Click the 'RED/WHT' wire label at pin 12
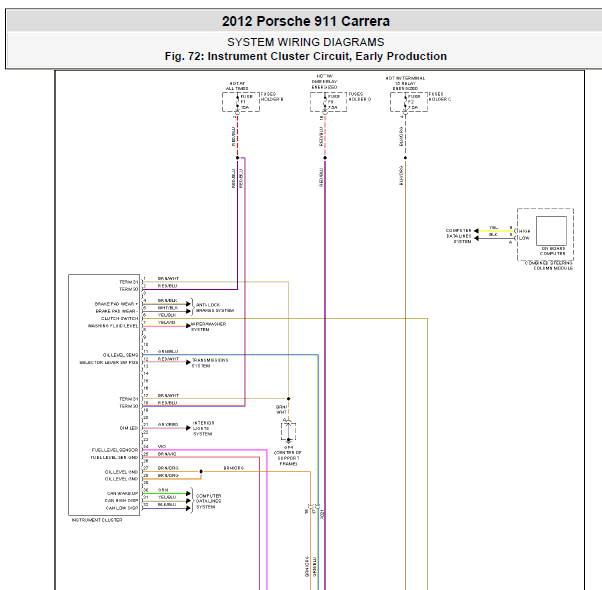Image resolution: width=602 pixels, height=590 pixels. tap(168, 359)
